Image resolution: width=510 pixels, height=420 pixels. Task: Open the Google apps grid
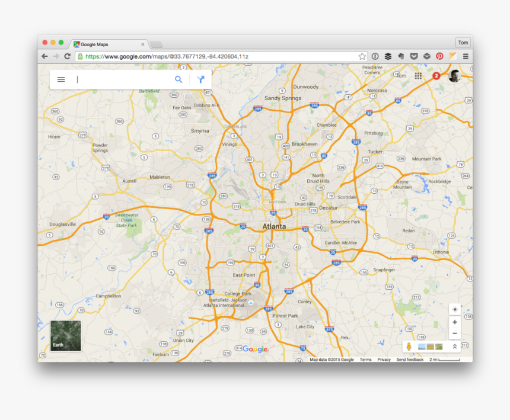click(418, 76)
